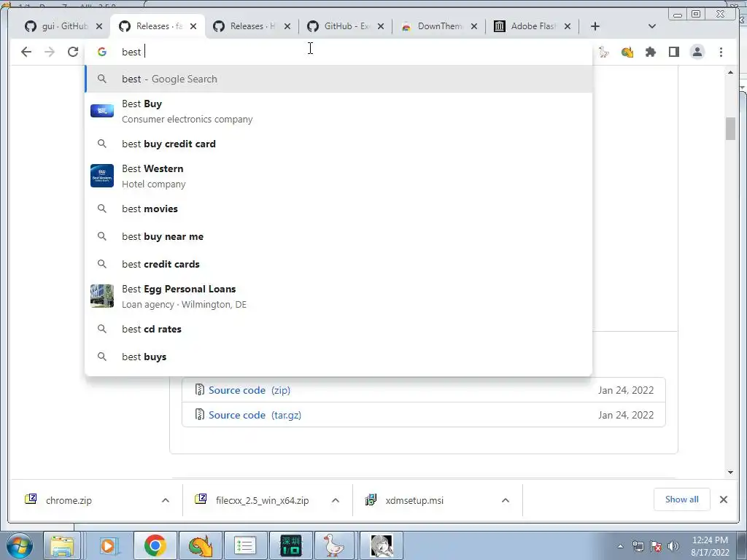Open downloaded chrome.zip file
This screenshot has height=560, width=747.
pos(69,500)
